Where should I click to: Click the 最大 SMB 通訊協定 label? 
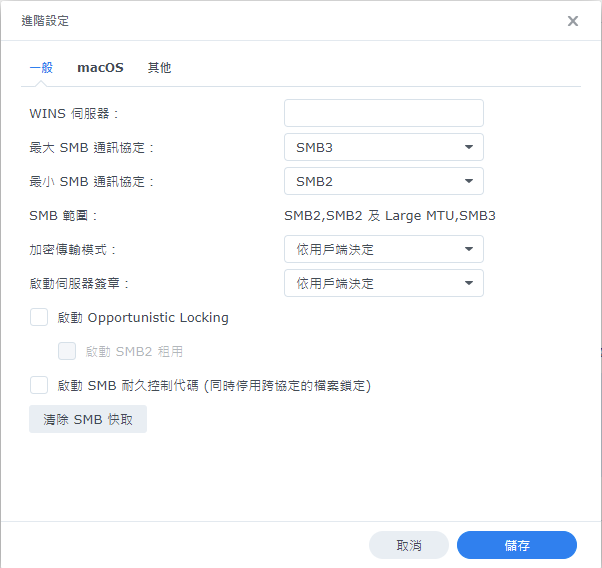click(91, 147)
